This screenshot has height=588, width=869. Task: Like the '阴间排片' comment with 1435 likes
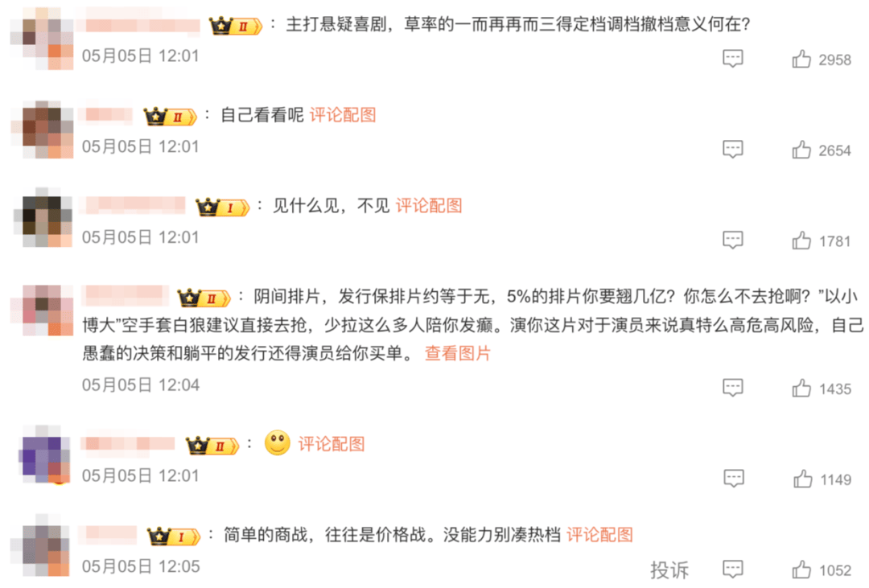(801, 388)
